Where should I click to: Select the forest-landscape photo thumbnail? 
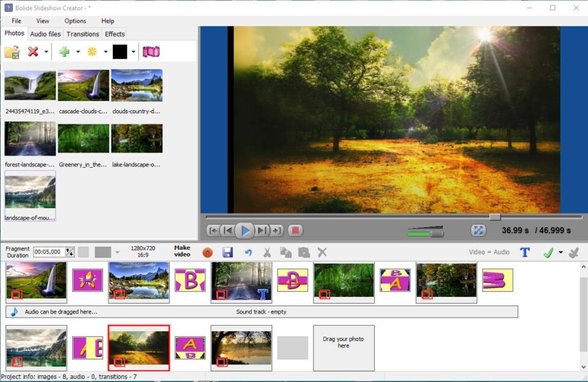[29, 138]
